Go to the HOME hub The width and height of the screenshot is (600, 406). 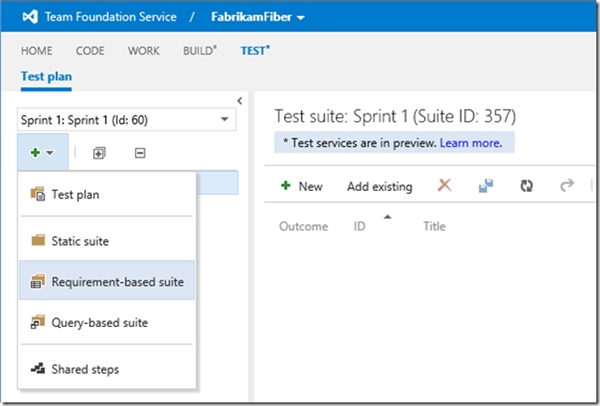pyautogui.click(x=37, y=51)
